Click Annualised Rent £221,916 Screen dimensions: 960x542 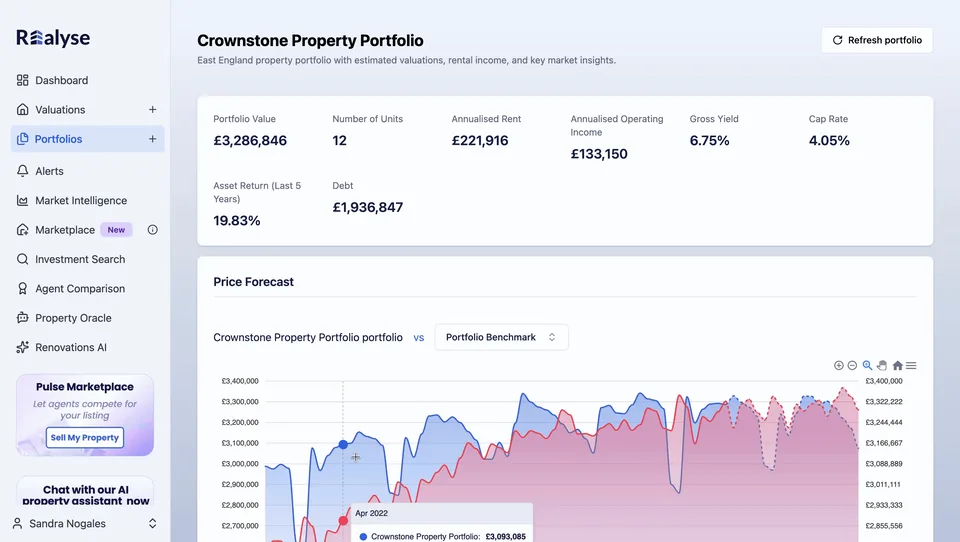(480, 140)
